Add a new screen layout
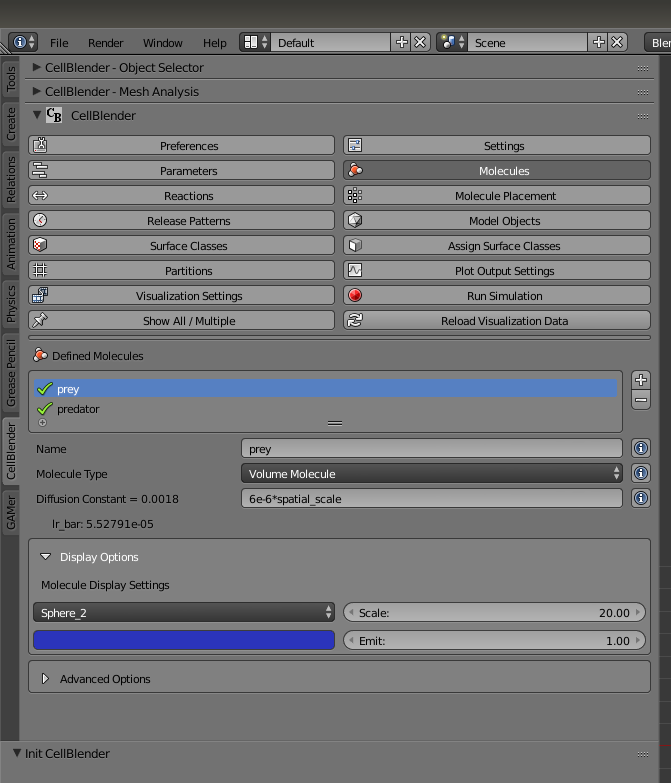The height and width of the screenshot is (783, 671). coord(401,42)
